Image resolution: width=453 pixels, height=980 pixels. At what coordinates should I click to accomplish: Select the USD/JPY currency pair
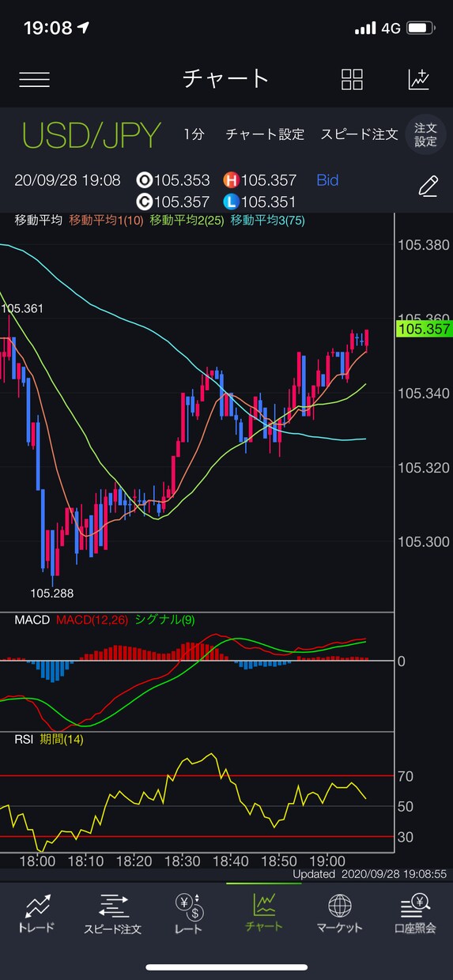point(92,135)
